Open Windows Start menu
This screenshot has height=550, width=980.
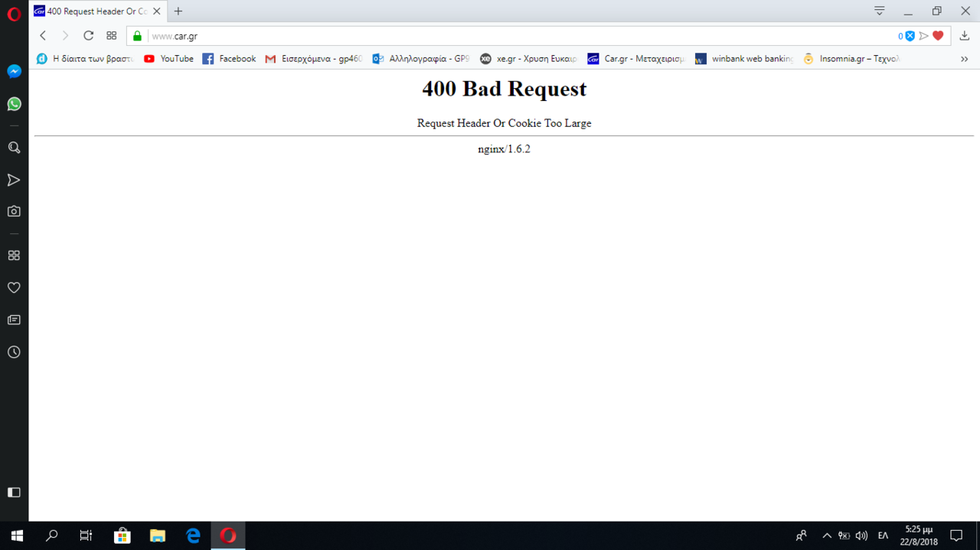pos(17,535)
